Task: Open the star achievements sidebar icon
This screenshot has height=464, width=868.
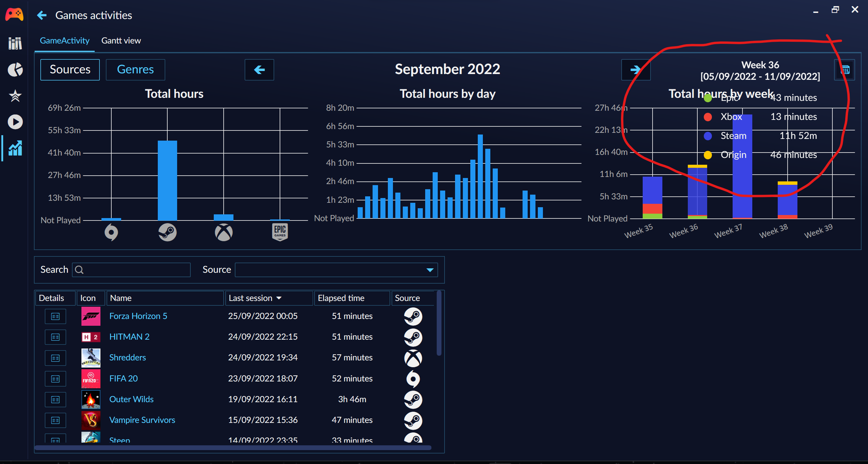Action: click(x=15, y=96)
